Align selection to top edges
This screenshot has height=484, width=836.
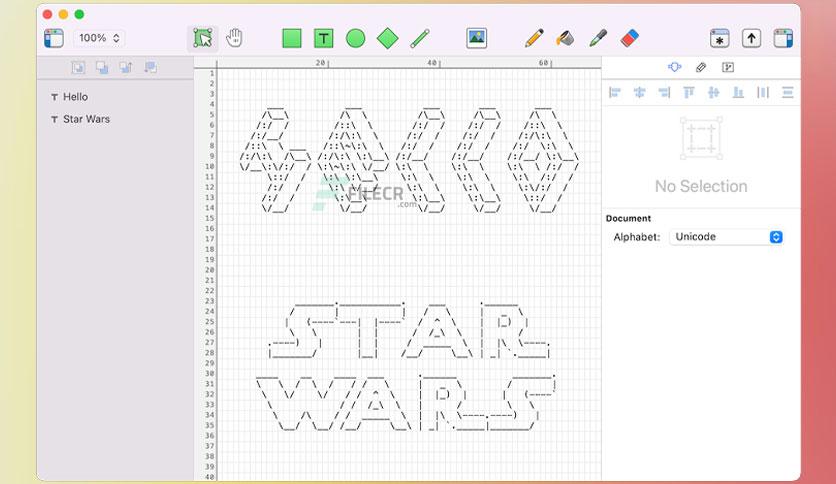coord(689,93)
